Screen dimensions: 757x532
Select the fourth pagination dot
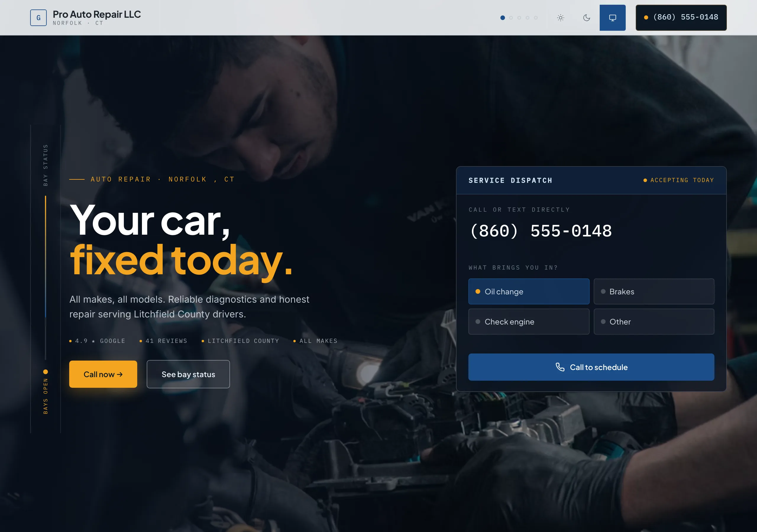pos(527,18)
